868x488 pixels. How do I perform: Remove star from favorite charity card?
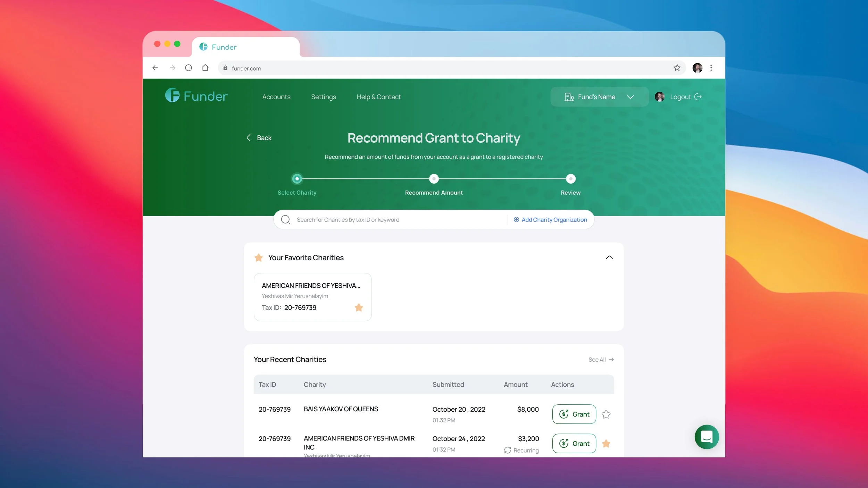[359, 308]
